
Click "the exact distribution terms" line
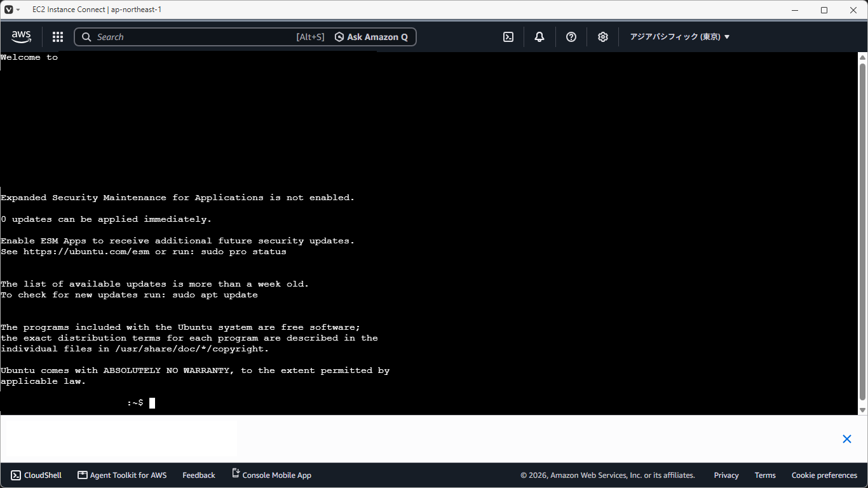(x=189, y=338)
